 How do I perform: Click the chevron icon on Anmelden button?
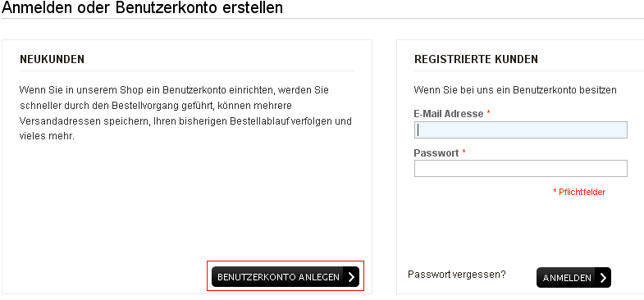coord(603,278)
